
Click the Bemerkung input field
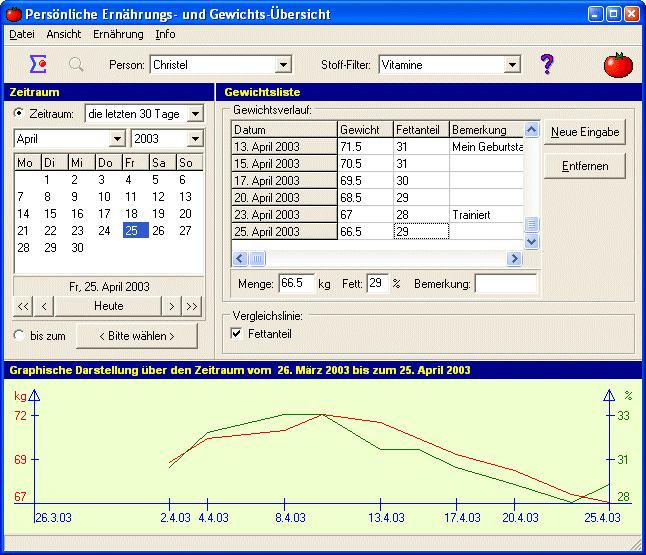506,283
